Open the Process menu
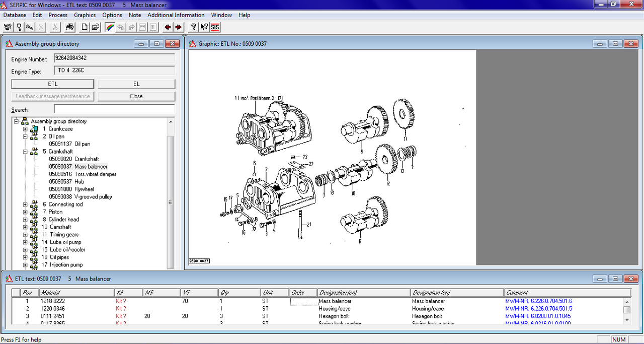The image size is (644, 344). tap(58, 15)
